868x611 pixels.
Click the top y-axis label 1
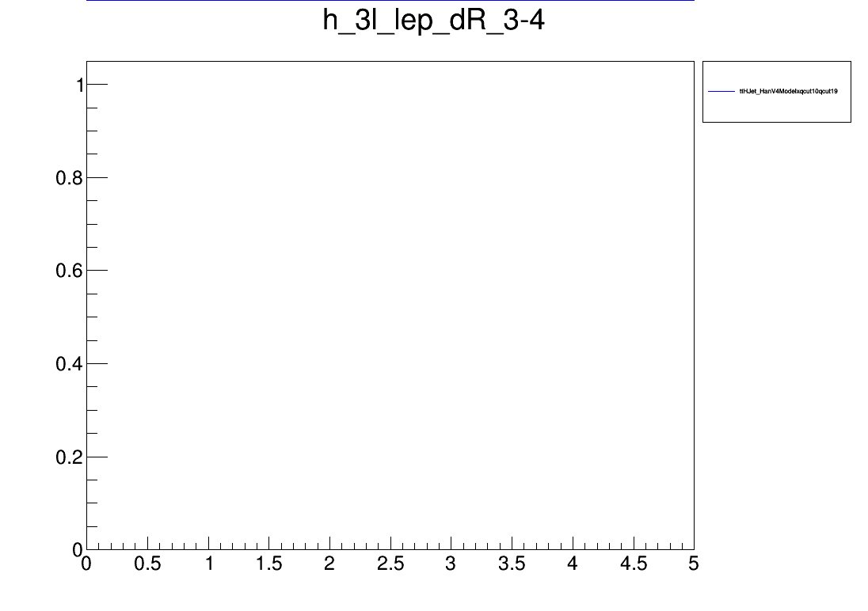[x=80, y=85]
